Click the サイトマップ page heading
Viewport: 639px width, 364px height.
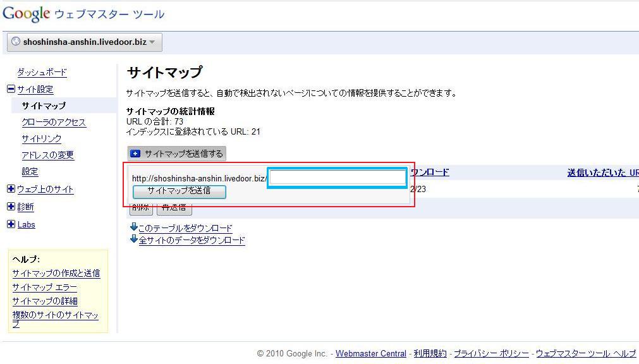[164, 73]
